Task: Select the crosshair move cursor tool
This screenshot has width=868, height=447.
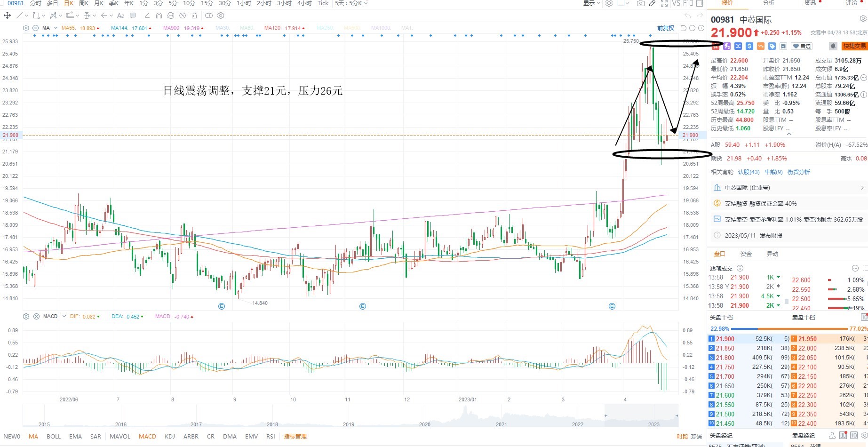Action: (x=7, y=16)
